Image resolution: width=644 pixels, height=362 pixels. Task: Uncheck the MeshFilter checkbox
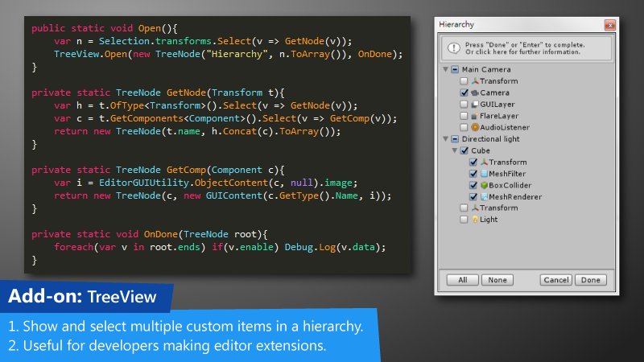click(473, 174)
